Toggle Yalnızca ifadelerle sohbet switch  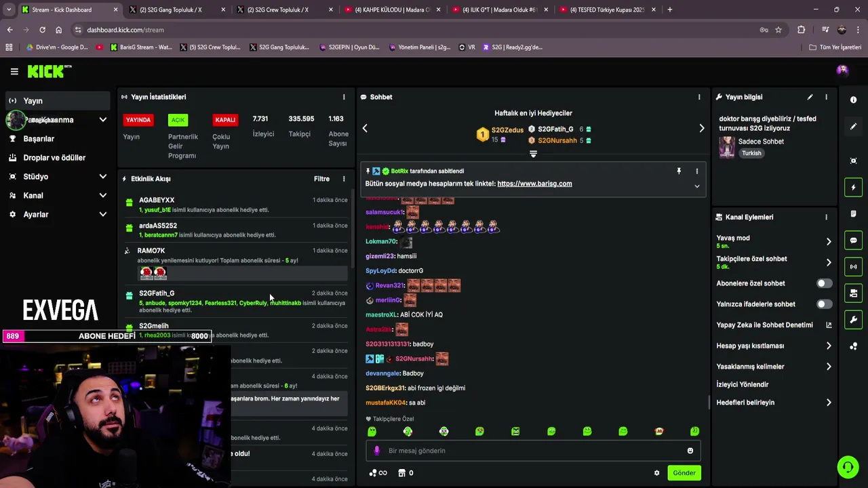coord(824,304)
